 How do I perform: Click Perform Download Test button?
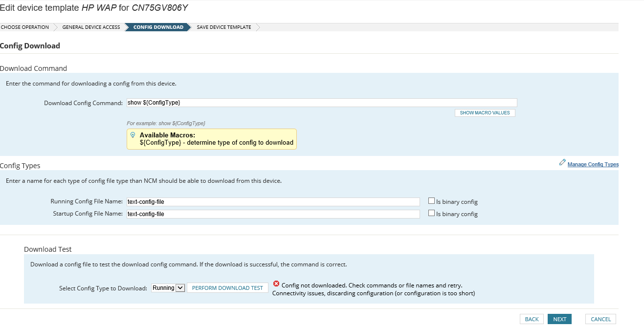pyautogui.click(x=227, y=288)
